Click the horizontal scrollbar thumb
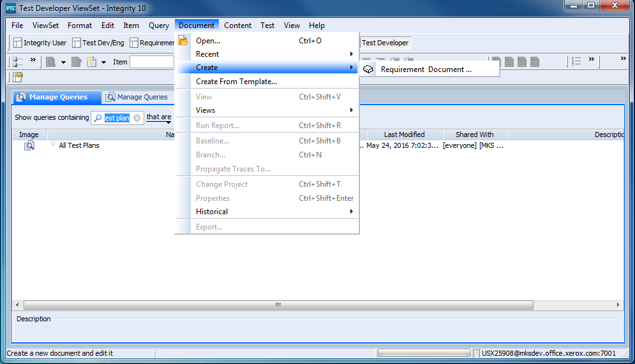The height and width of the screenshot is (364, 635). pos(278,305)
